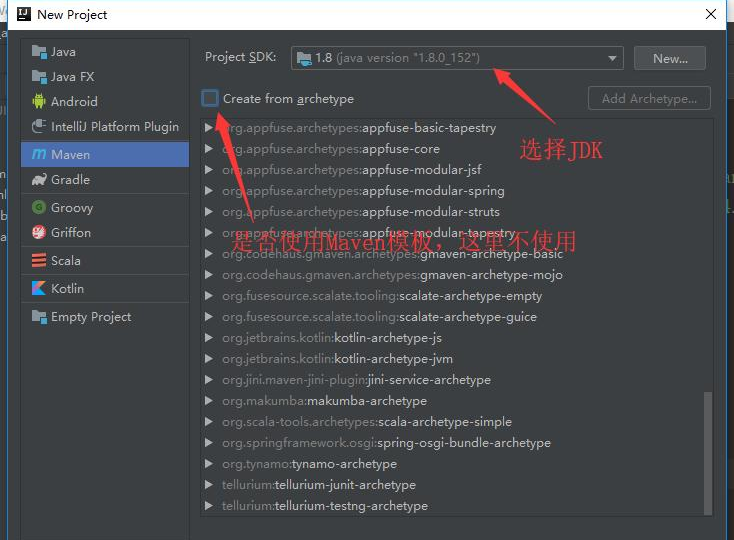The width and height of the screenshot is (734, 540).
Task: Click the Java project type icon
Action: (x=39, y=52)
